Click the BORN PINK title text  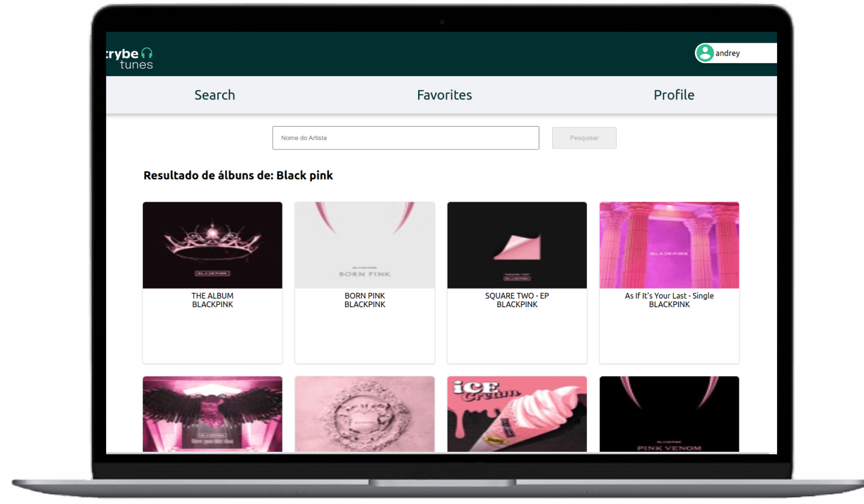tap(365, 296)
